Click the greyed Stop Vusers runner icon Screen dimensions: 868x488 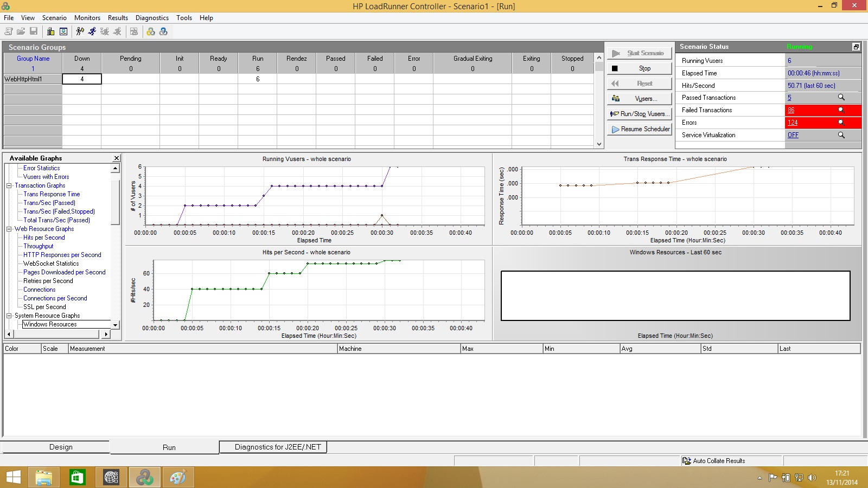click(x=117, y=31)
